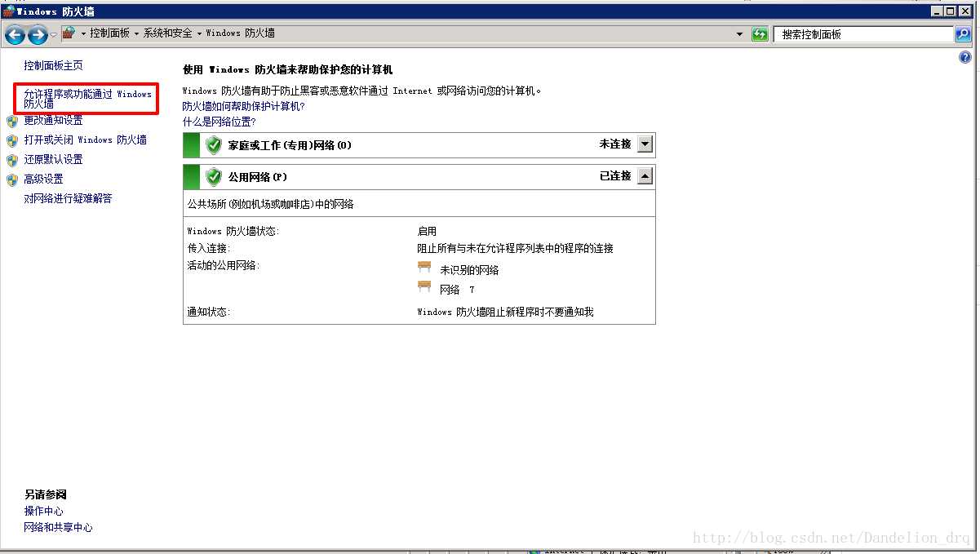The height and width of the screenshot is (554, 980).
Task: Expand the 家庭或工作(专用)网络 section arrow
Action: coord(645,144)
